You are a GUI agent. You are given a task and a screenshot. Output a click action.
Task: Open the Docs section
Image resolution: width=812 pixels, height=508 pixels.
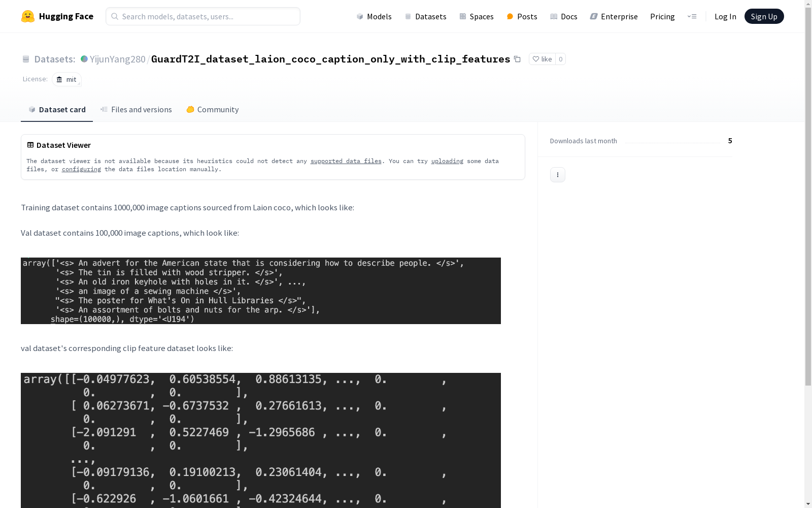564,16
